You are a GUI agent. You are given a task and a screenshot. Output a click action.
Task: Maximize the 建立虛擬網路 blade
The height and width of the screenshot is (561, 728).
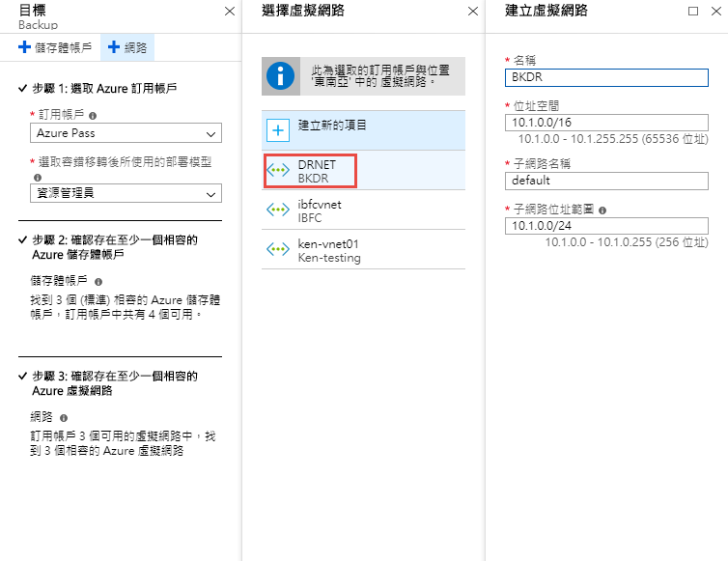(693, 12)
